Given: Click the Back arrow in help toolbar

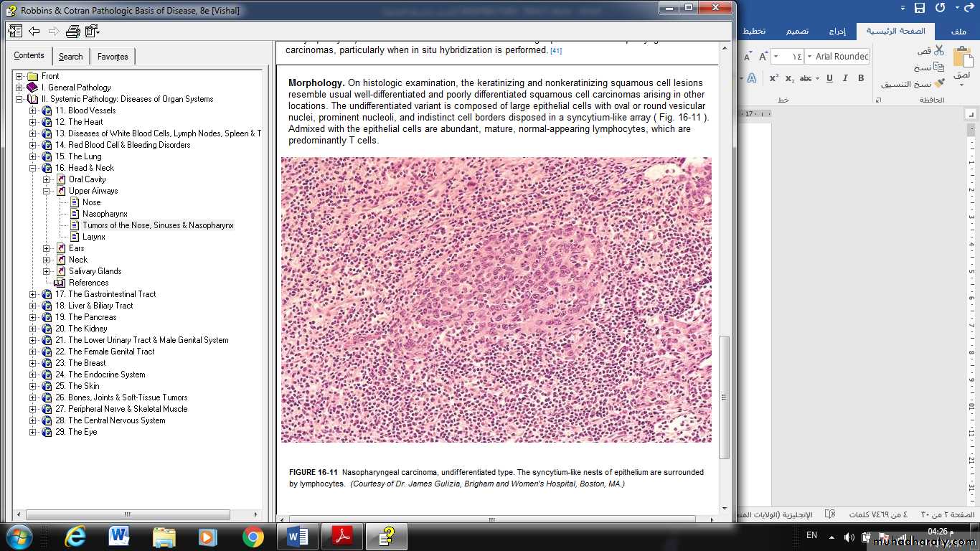Looking at the screenshot, I should coord(34,31).
